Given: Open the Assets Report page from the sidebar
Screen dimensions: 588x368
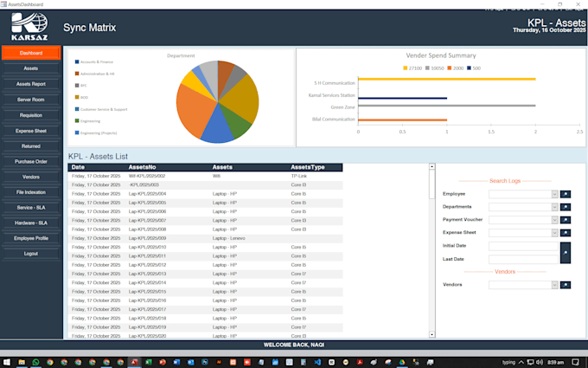Looking at the screenshot, I should click(x=31, y=84).
